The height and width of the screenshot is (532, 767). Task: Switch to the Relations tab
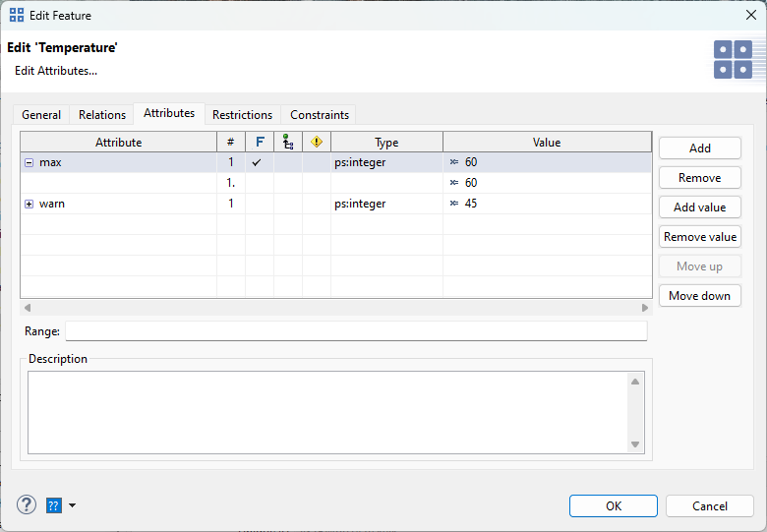click(102, 115)
